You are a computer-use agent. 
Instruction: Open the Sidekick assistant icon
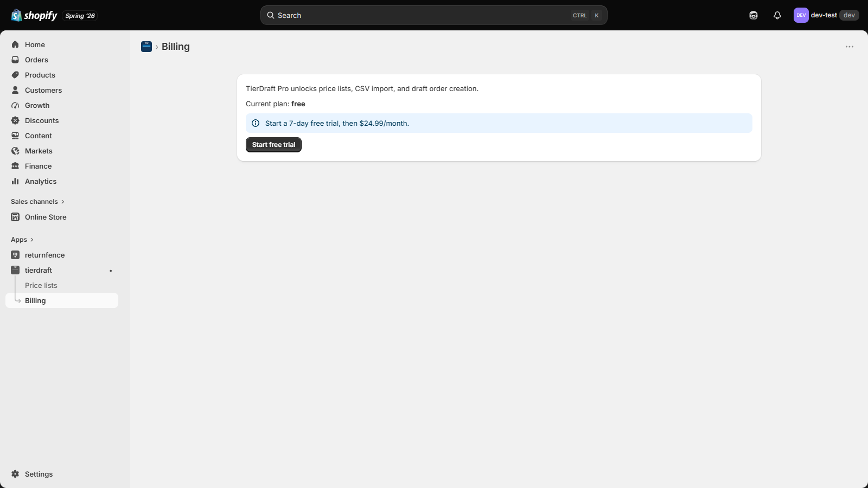coord(754,15)
